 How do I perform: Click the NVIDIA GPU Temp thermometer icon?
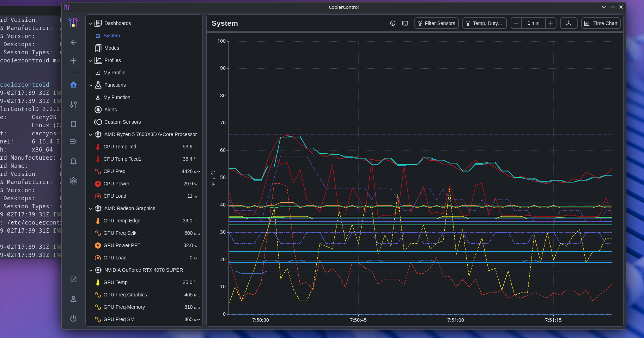tap(98, 282)
